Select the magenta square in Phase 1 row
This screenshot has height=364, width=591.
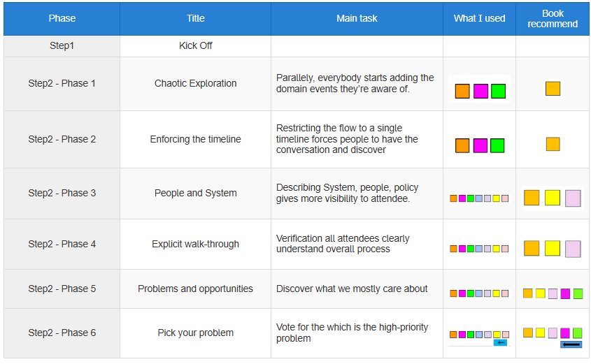[x=480, y=91]
